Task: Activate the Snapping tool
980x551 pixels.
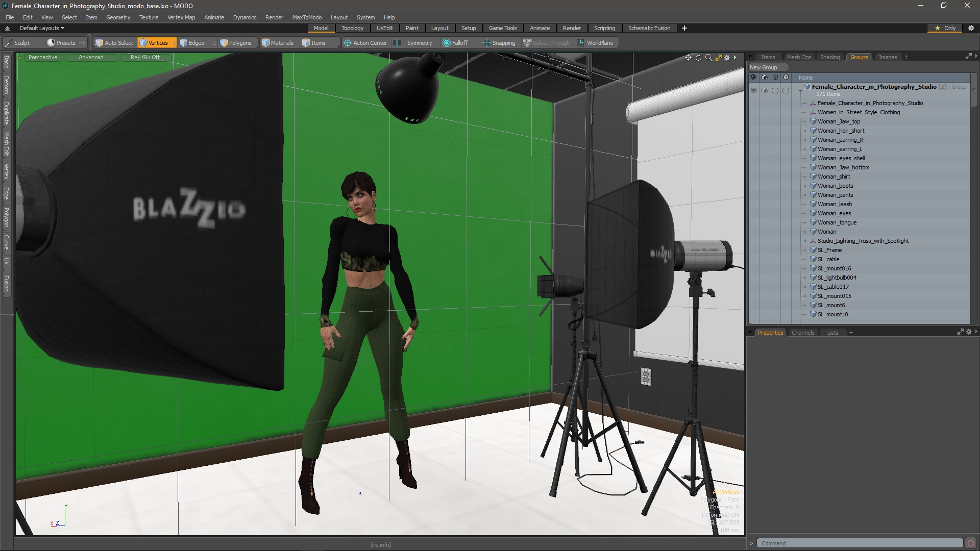Action: [499, 43]
